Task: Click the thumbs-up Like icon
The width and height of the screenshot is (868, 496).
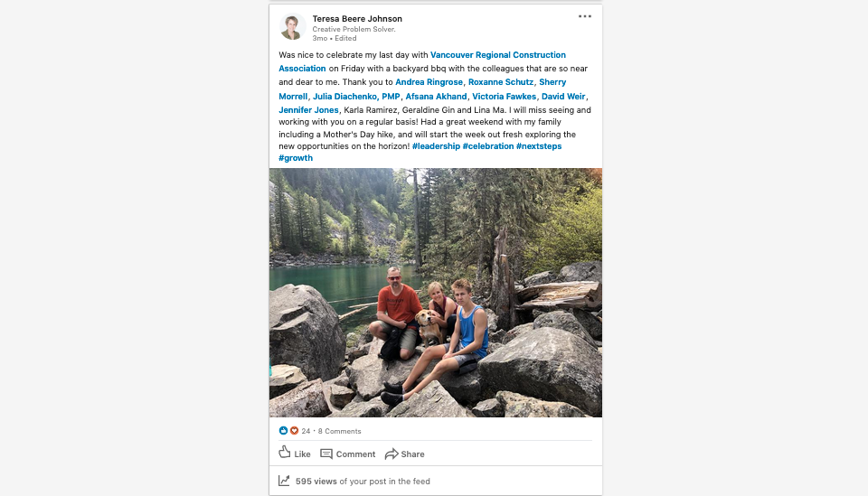Action: (x=285, y=454)
